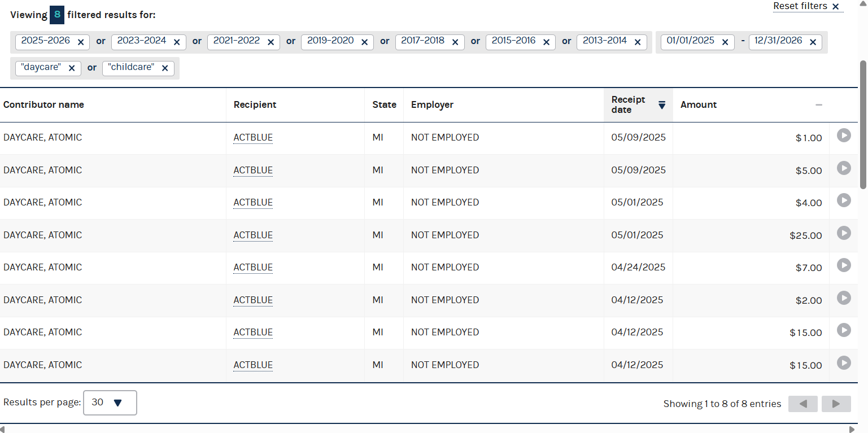
Task: Remove the 2017–2018 filter tag
Action: tap(455, 42)
